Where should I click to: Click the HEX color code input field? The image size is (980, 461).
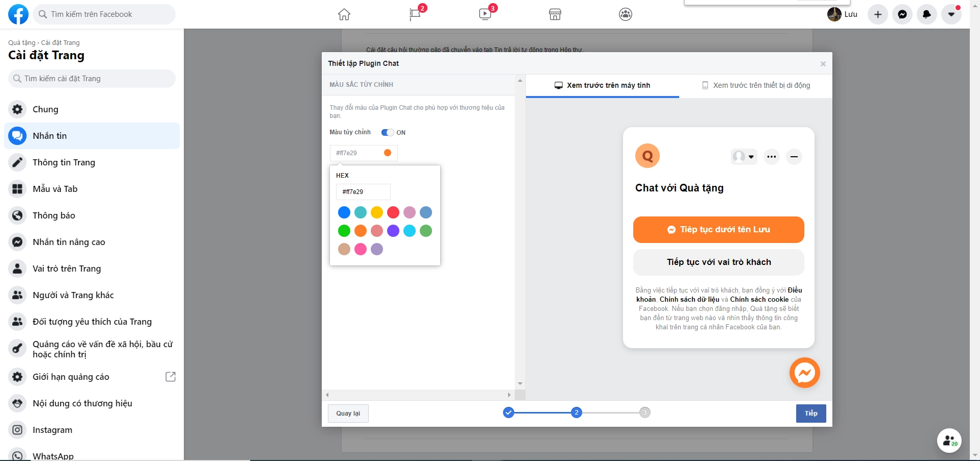(x=363, y=192)
